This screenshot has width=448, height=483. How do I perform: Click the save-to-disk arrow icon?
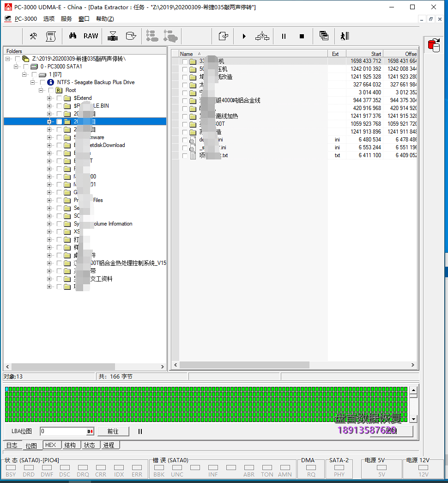click(113, 37)
